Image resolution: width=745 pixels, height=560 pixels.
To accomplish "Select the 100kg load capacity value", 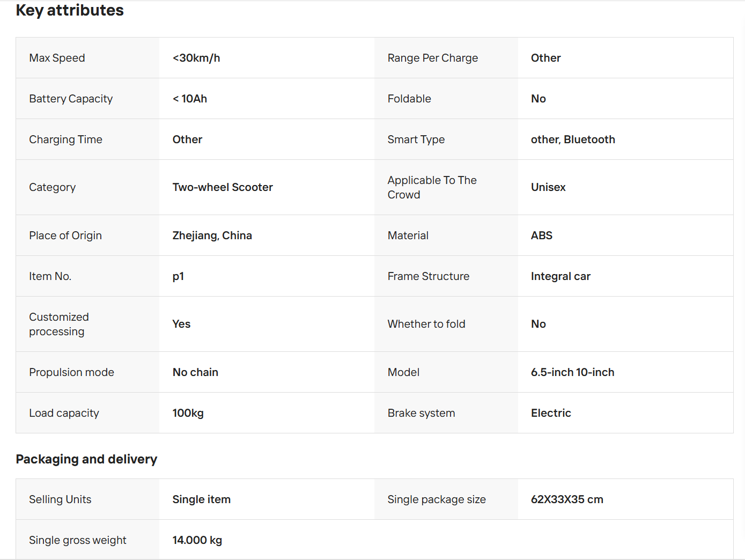I will 188,413.
